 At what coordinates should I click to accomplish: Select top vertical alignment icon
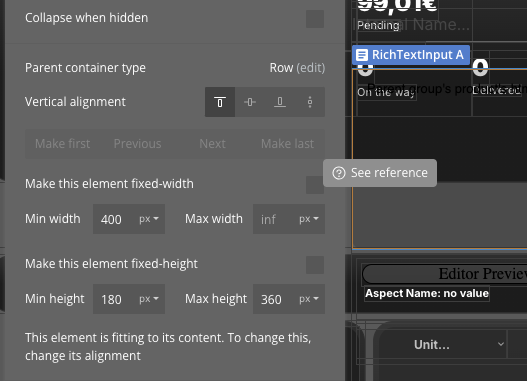220,102
